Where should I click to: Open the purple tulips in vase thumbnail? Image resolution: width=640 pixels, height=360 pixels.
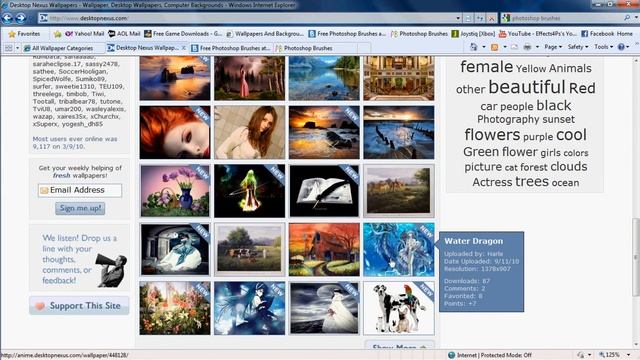coord(175,191)
